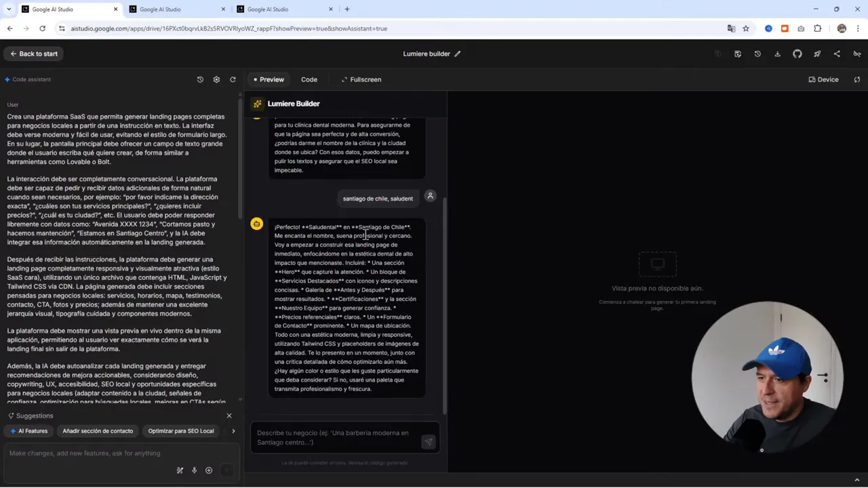Click the deploy rocket icon
This screenshot has height=488, width=868.
818,54
